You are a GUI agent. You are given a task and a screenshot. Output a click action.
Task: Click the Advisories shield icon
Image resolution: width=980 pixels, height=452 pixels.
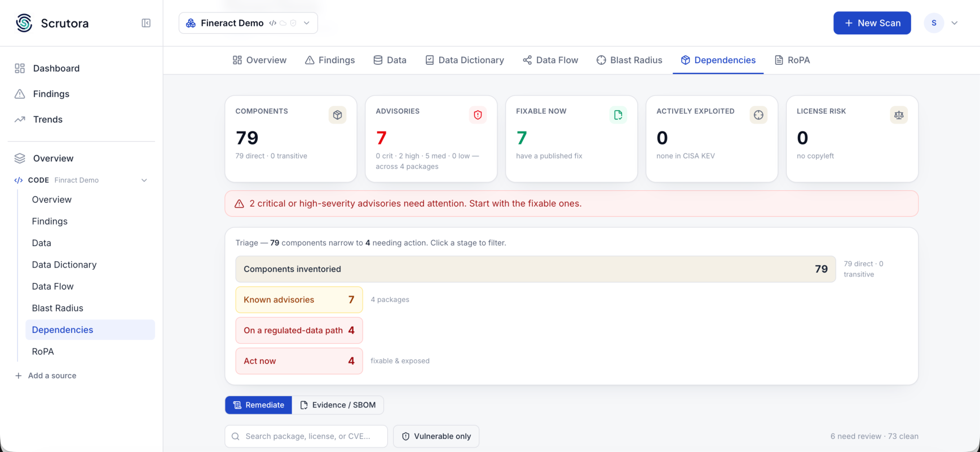(x=478, y=115)
